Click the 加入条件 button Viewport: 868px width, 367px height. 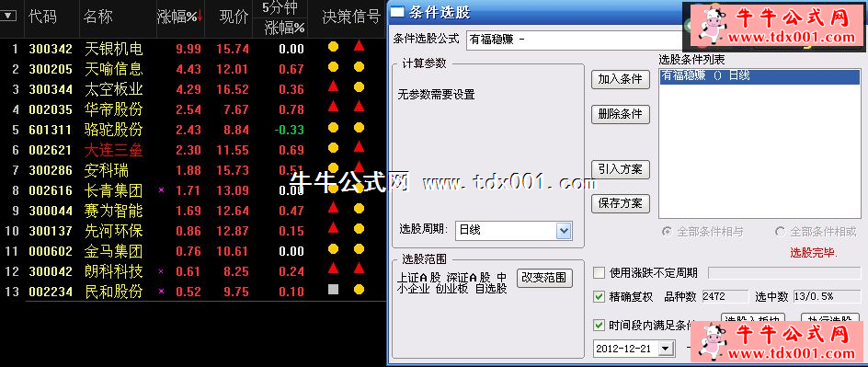(620, 79)
